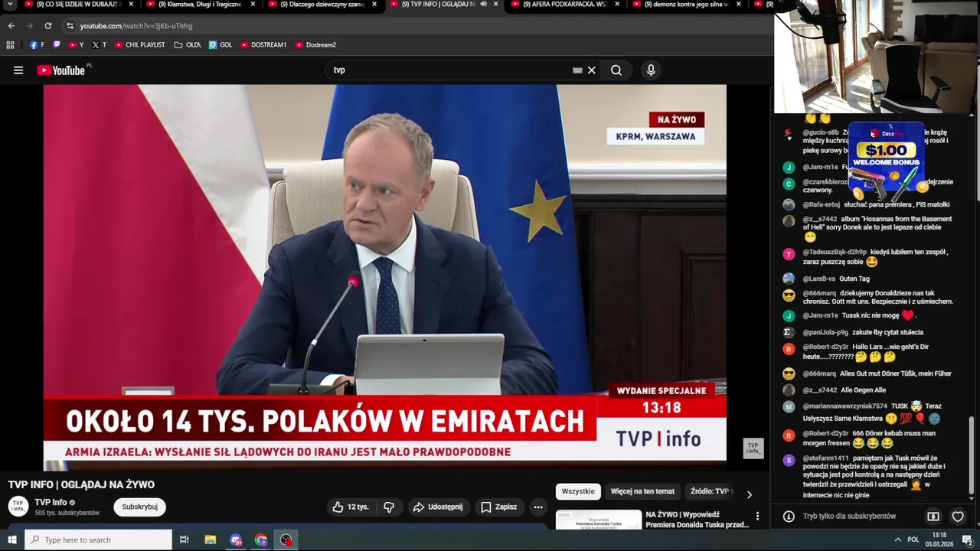Click the POL language indicator in the tray
The width and height of the screenshot is (980, 551).
coord(913,540)
